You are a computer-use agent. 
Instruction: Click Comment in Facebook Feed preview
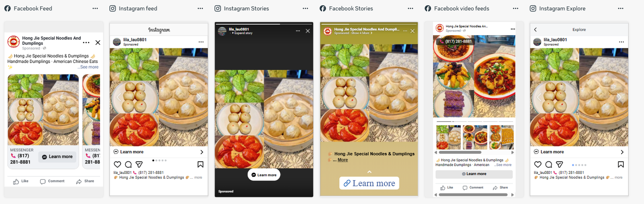point(52,181)
